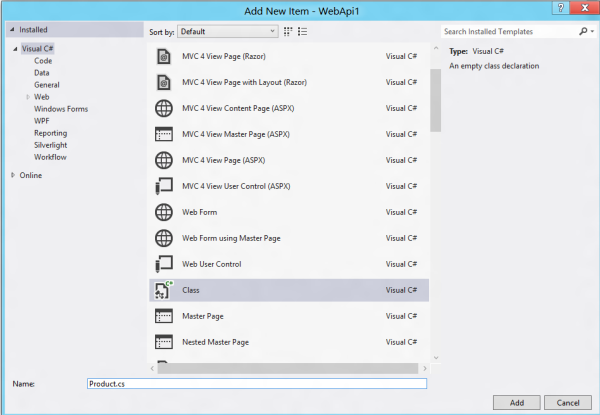Select the Silverlight category
Viewport: 600px width, 415px height.
pos(51,145)
